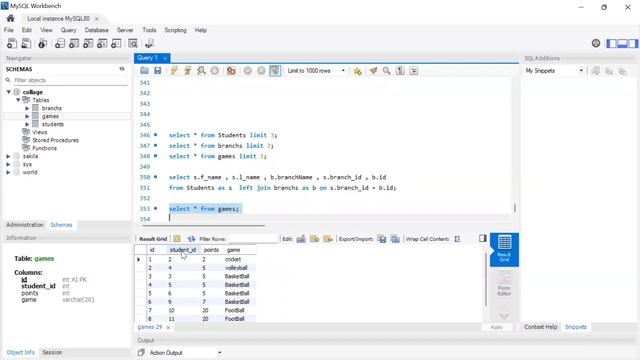Click the edit current row icon
Viewport: 640px width, 360px height.
tap(301, 239)
